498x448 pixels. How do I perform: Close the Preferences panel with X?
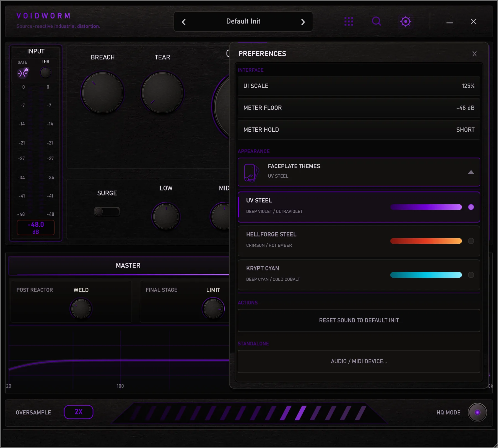coord(474,54)
